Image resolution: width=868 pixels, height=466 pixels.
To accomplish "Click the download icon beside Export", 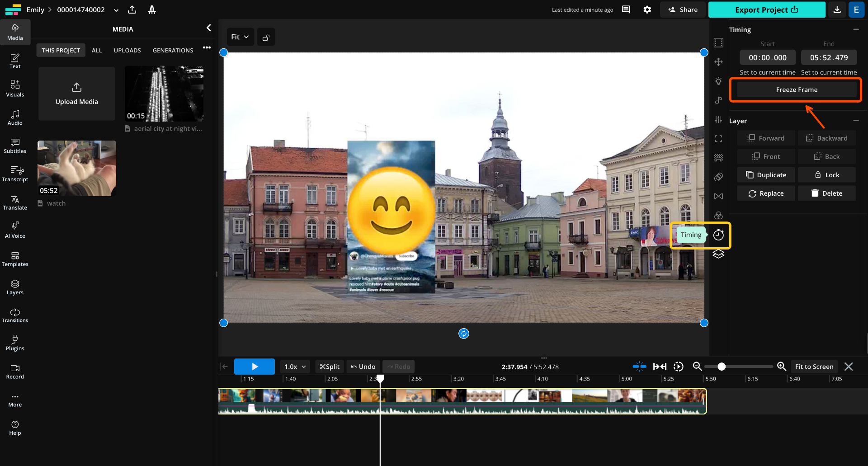I will [x=837, y=9].
